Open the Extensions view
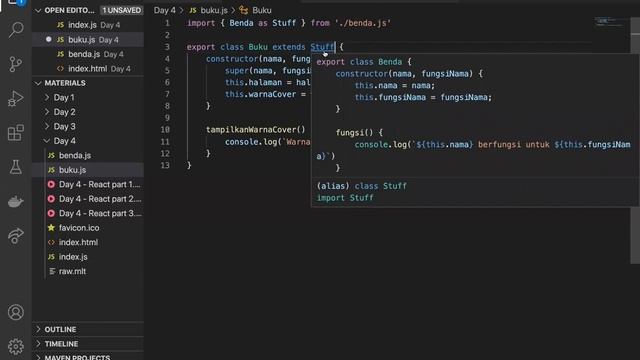This screenshot has height=360, width=640. (16, 133)
